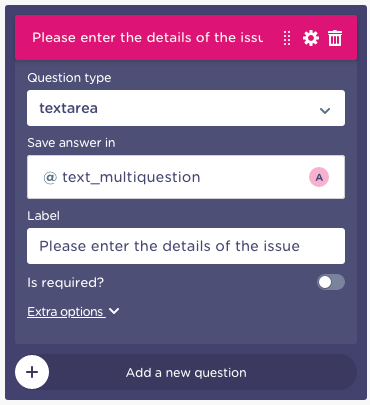Expand the Extra options section

[x=66, y=312]
